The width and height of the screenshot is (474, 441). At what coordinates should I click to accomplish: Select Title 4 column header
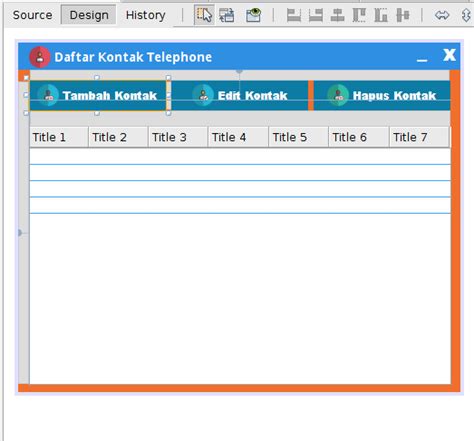pyautogui.click(x=238, y=137)
